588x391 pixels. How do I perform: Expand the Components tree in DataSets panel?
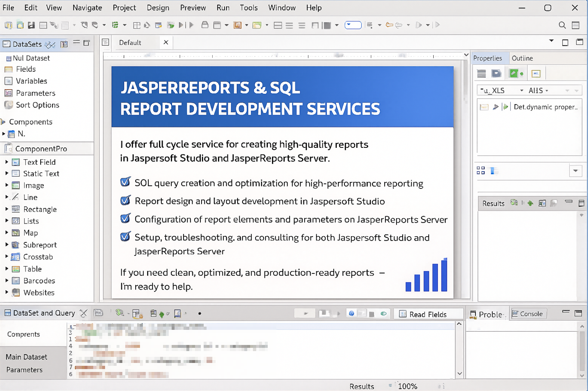click(x=3, y=122)
